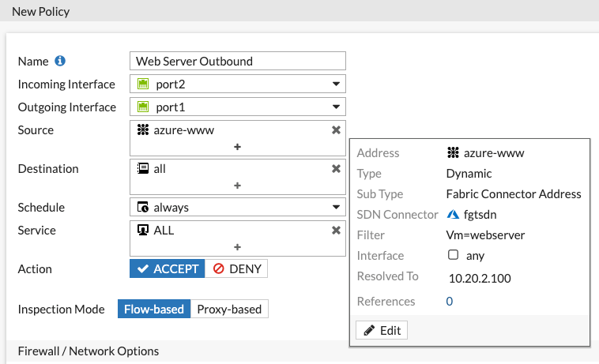The width and height of the screenshot is (599, 364).
Task: Click the info icon beside Name
Action: (x=60, y=61)
